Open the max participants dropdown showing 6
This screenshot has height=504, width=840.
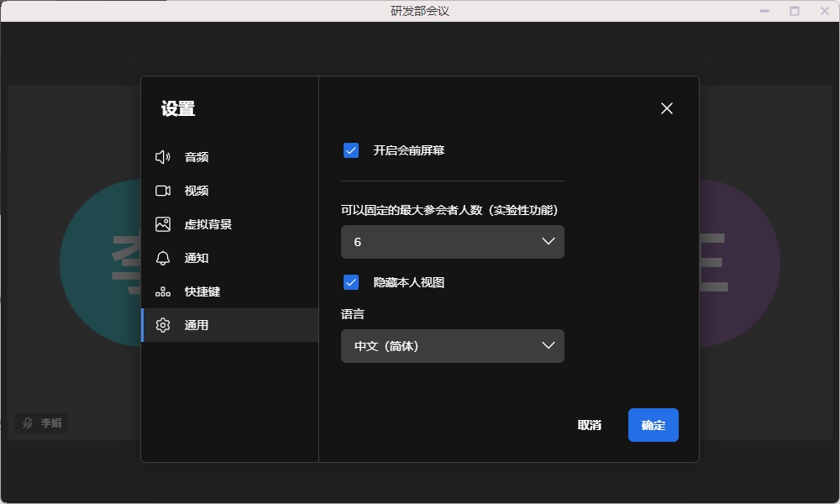click(x=452, y=242)
